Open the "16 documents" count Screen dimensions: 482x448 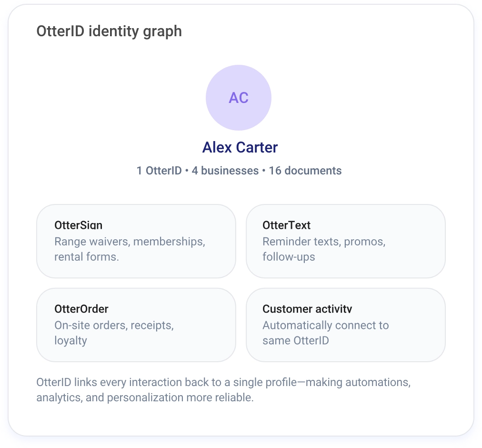(x=305, y=171)
